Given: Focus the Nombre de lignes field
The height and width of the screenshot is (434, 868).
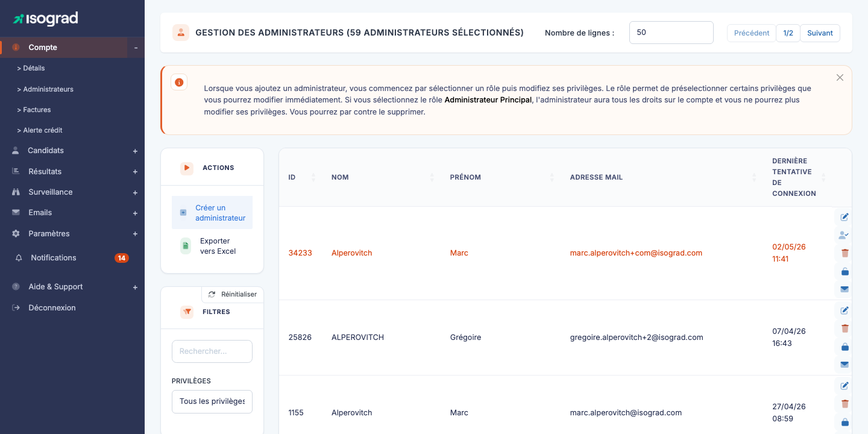Looking at the screenshot, I should [x=671, y=33].
